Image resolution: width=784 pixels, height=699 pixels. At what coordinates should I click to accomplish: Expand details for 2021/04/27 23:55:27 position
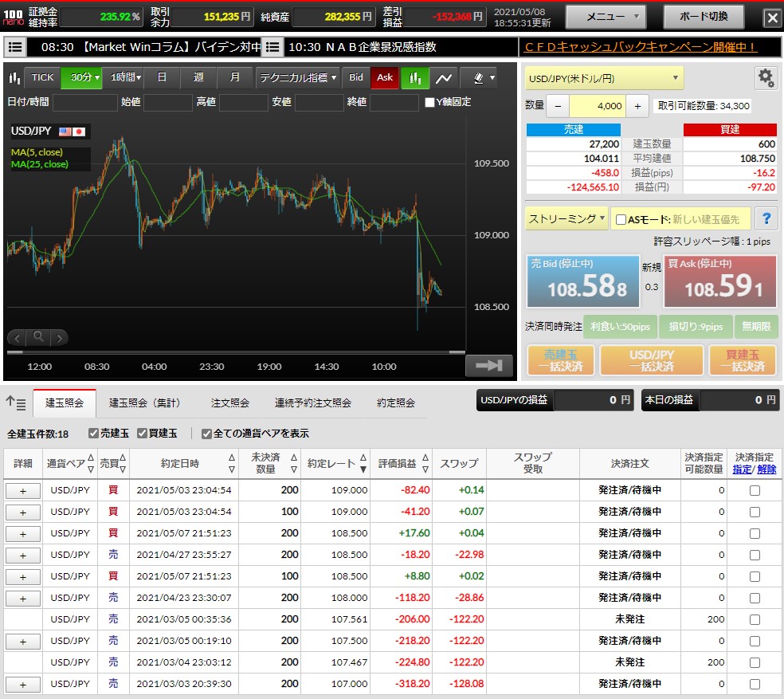(x=22, y=556)
